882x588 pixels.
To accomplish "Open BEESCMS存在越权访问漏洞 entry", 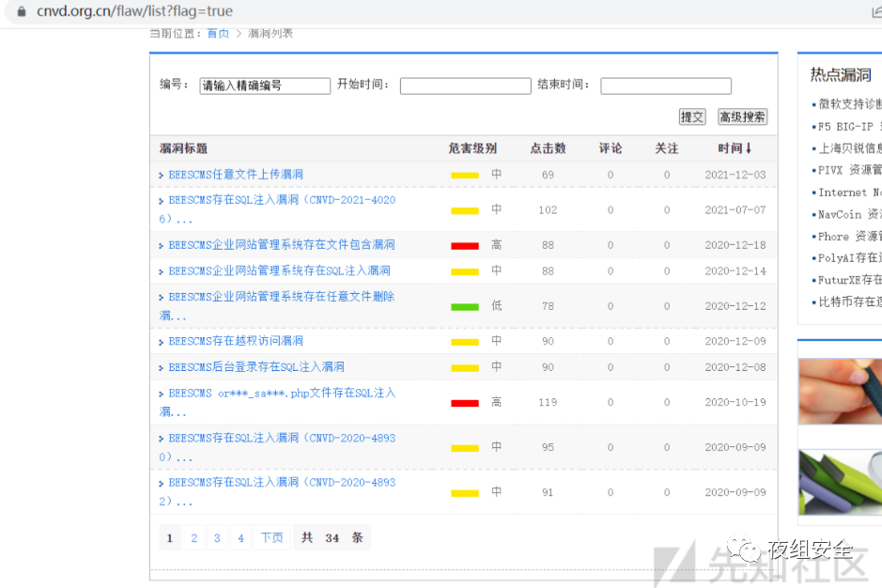I will click(x=236, y=341).
